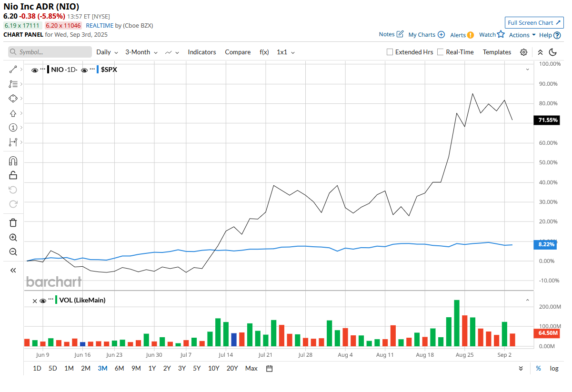The width and height of the screenshot is (572, 392).
Task: Click the $SPX blue color swatch
Action: (x=98, y=70)
